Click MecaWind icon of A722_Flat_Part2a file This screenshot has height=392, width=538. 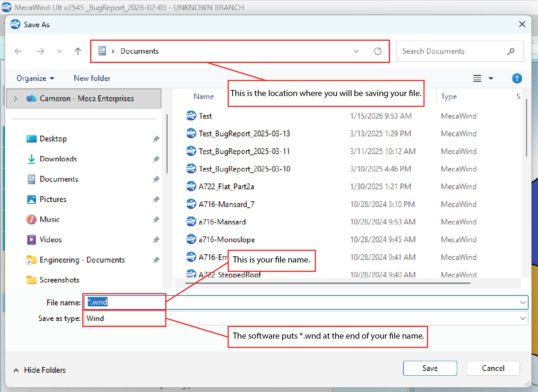[x=191, y=186]
